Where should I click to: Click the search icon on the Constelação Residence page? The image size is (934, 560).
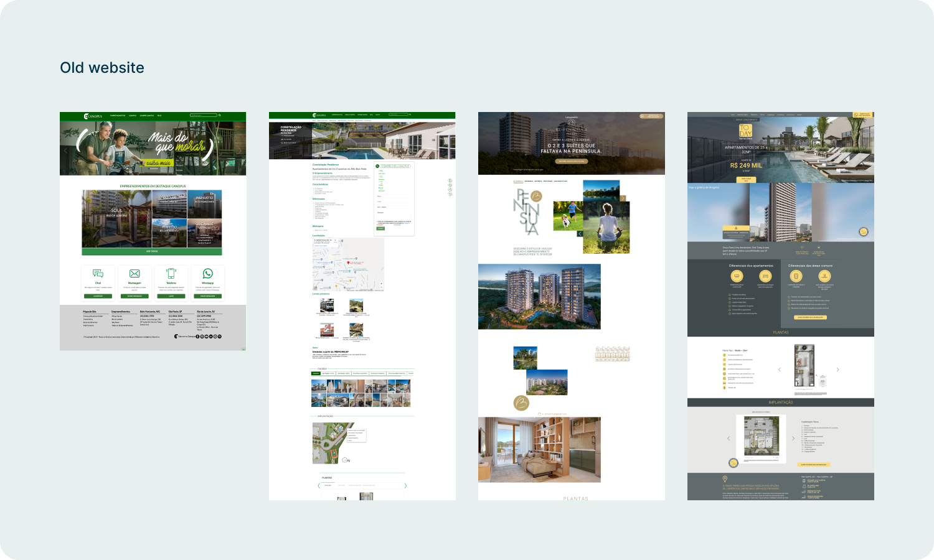click(x=410, y=114)
